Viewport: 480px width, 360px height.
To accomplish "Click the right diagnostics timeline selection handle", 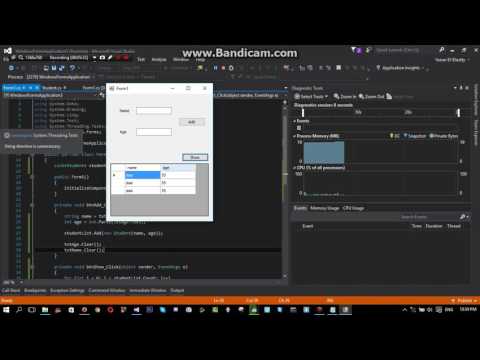I will coord(459,112).
